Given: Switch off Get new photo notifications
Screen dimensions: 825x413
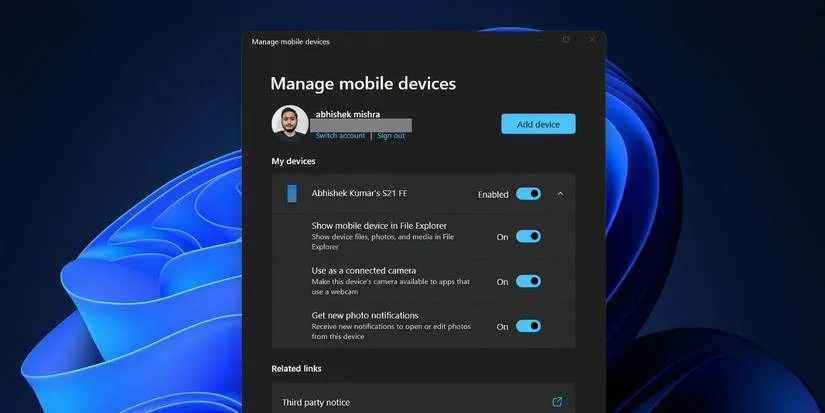Looking at the screenshot, I should 528,326.
